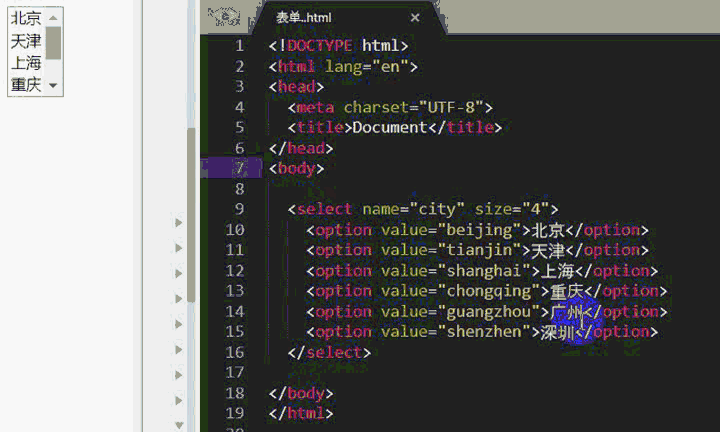Click the city listbox scroll down arrow
720x432 pixels.
point(53,85)
